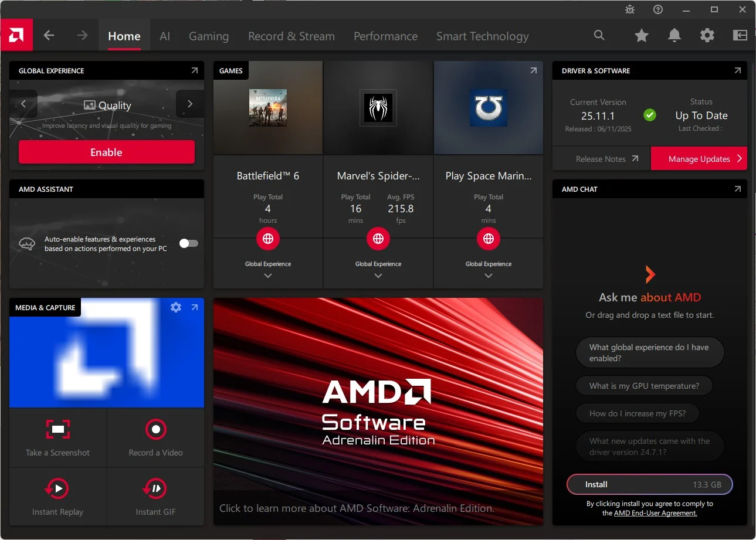Toggle AMD Assistant auto-enable switch
Viewport: 756px width, 540px height.
tap(189, 243)
